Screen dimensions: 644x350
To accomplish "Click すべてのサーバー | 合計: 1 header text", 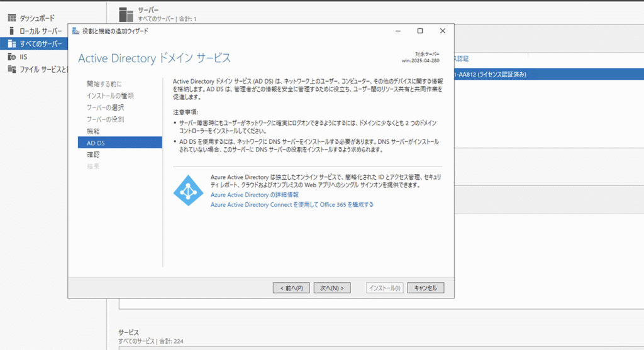I will point(167,19).
